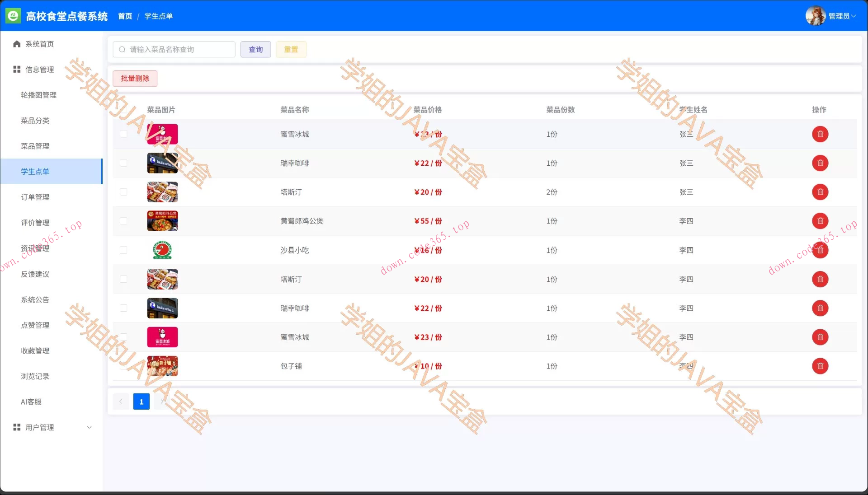The image size is (868, 495).
Task: Click the home icon beside 系统首页
Action: tap(17, 44)
